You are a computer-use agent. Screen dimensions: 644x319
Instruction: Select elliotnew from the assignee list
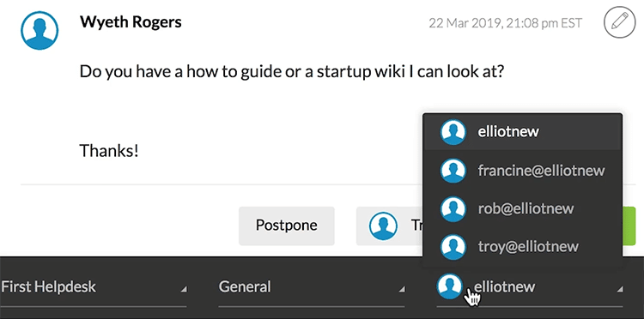[x=522, y=131]
